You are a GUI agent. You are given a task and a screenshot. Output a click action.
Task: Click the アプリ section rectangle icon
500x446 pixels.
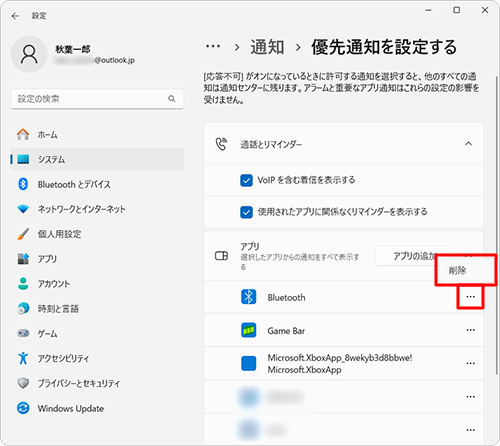[x=221, y=256]
